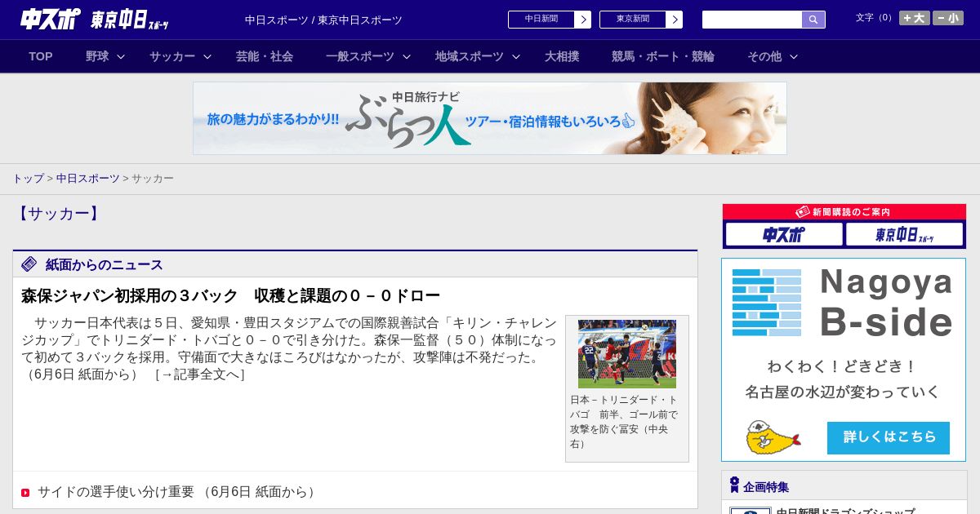
Task: Click the Tokyo Chunichi Sports (東京中日スポーツ) logo
Action: tap(129, 20)
